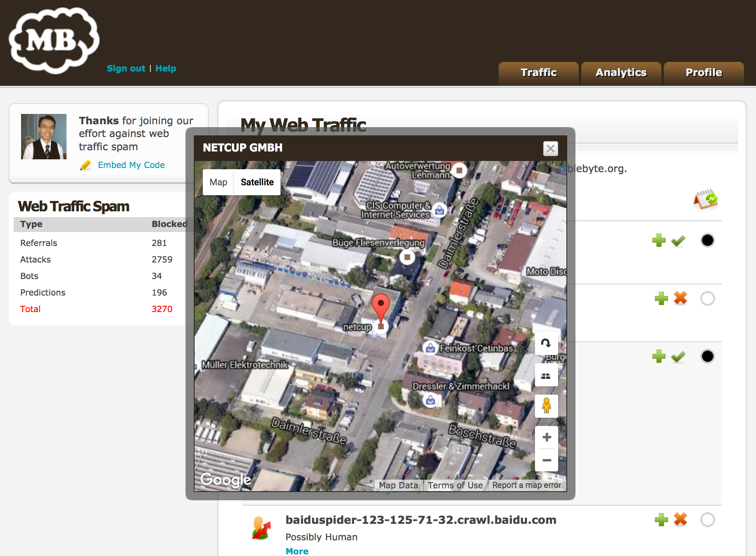Click the Street View pegman icon
The width and height of the screenshot is (756, 556).
click(546, 406)
